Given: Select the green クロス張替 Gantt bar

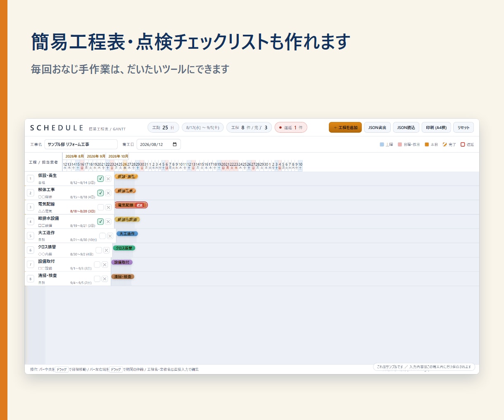Looking at the screenshot, I should click(x=124, y=248).
